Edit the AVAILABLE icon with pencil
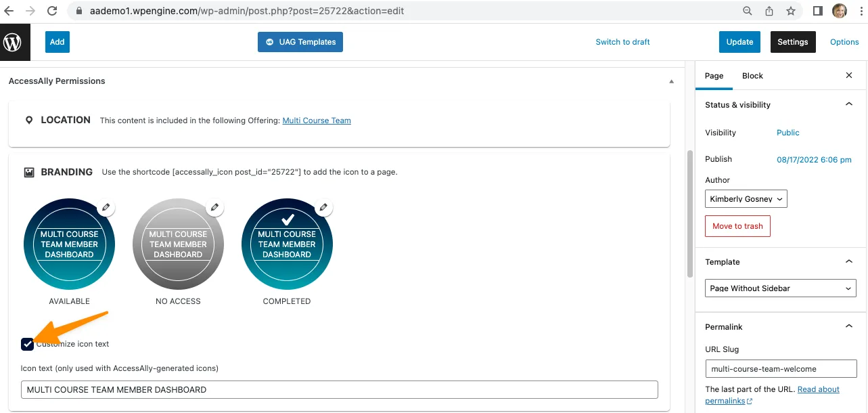Image resolution: width=868 pixels, height=413 pixels. 106,207
